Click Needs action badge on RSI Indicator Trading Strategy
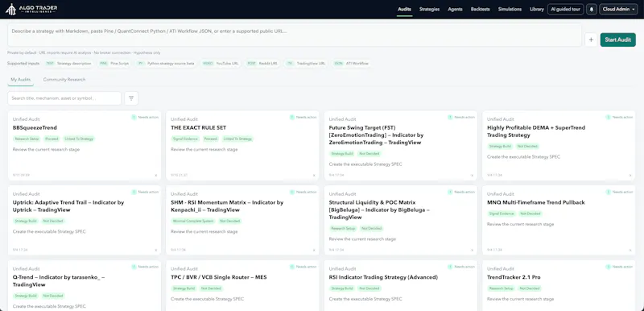Image resolution: width=644 pixels, height=311 pixels. [x=461, y=267]
